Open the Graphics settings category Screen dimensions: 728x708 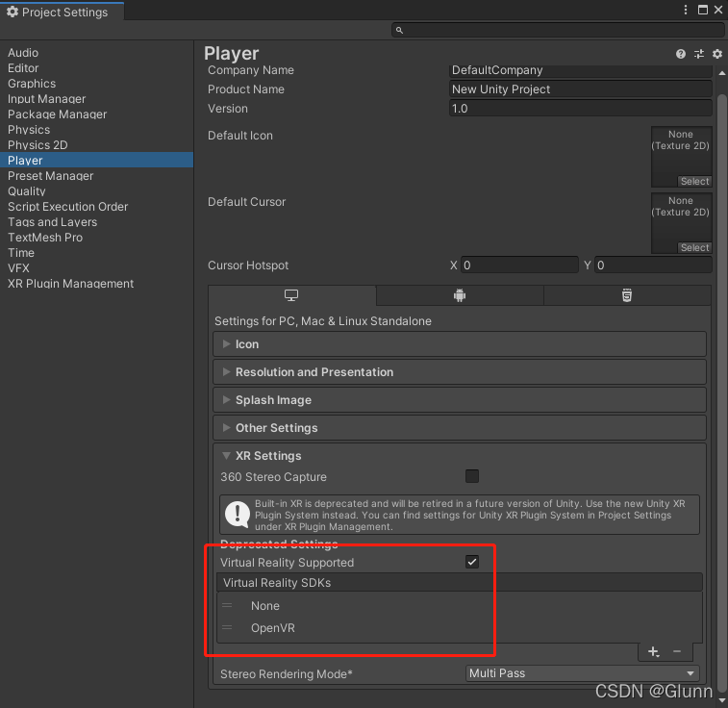click(x=96, y=83)
